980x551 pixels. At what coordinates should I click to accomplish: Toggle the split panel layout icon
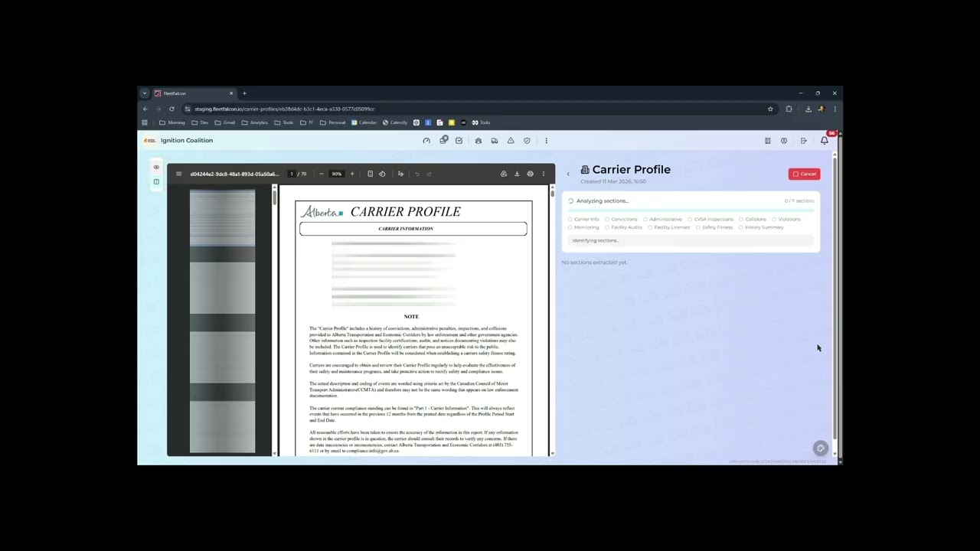[x=156, y=181]
